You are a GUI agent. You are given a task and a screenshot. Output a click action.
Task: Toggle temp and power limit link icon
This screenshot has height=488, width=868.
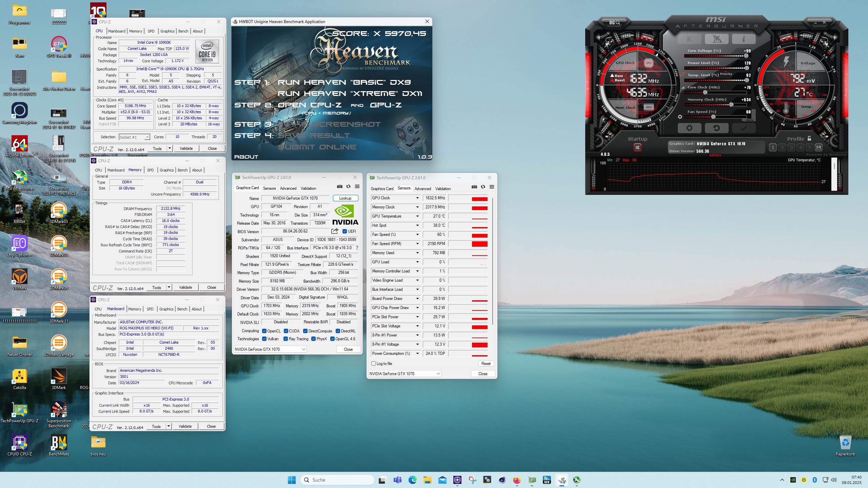coord(683,75)
